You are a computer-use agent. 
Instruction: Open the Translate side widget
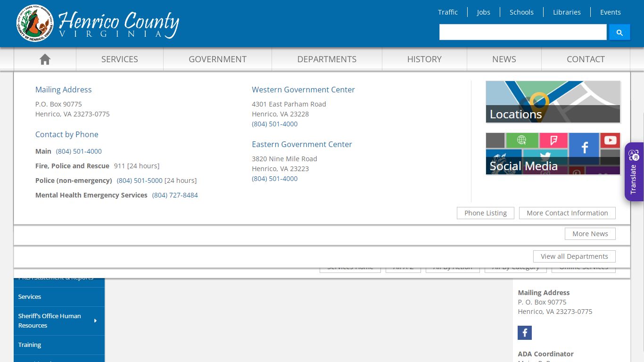pos(634,172)
